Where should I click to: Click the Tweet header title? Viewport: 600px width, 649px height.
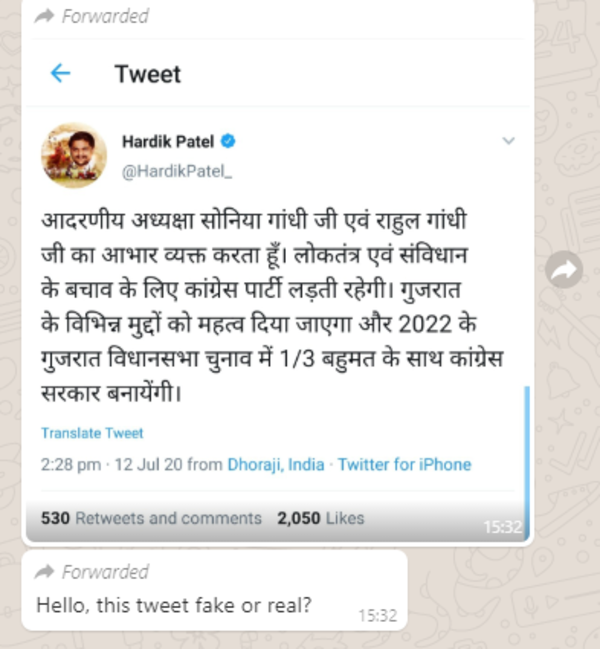click(148, 74)
